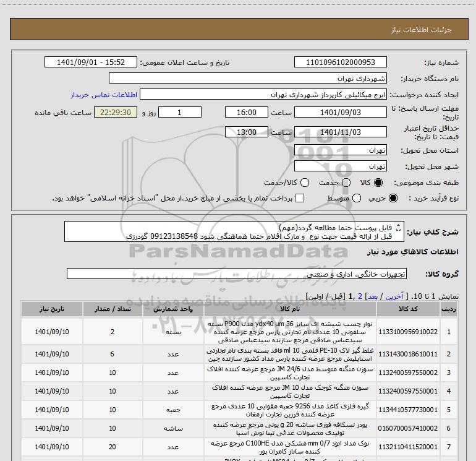Click the price validity date 1401/11/03

tap(340, 132)
